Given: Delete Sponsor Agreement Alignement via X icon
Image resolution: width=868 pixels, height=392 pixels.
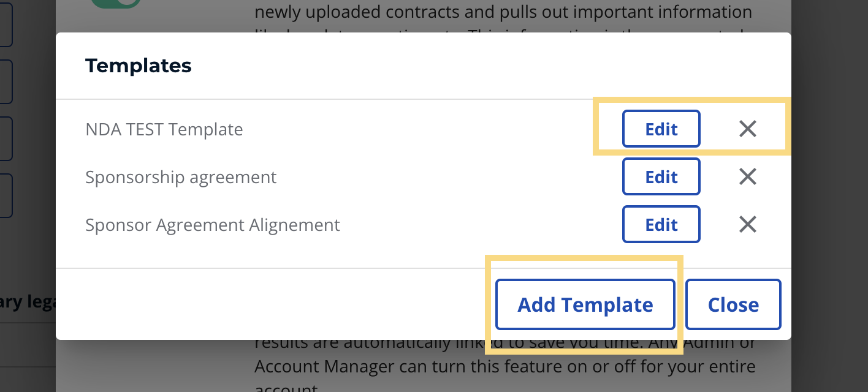Looking at the screenshot, I should point(747,225).
